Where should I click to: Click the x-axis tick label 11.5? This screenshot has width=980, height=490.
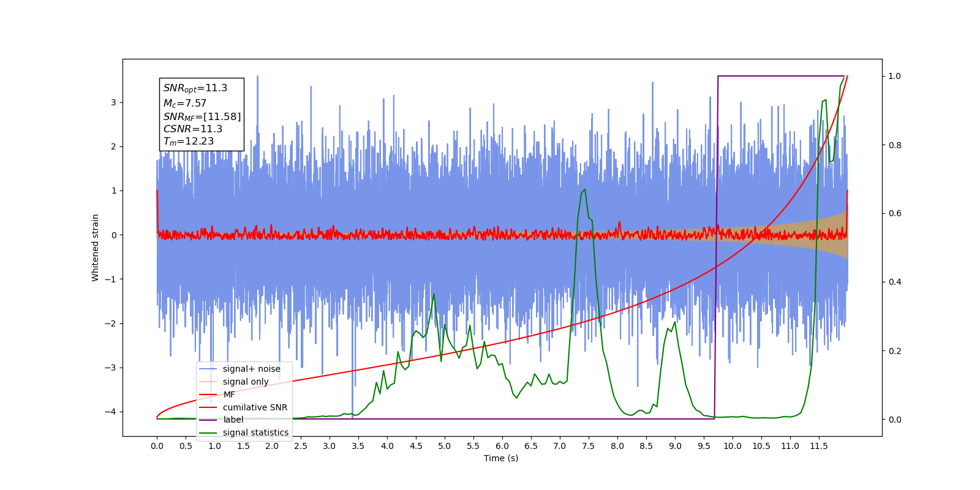point(819,446)
